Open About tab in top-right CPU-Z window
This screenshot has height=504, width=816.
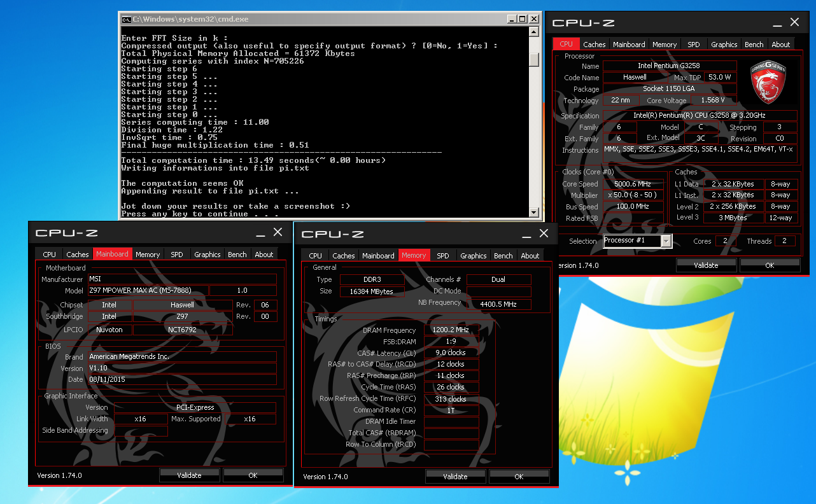point(780,45)
